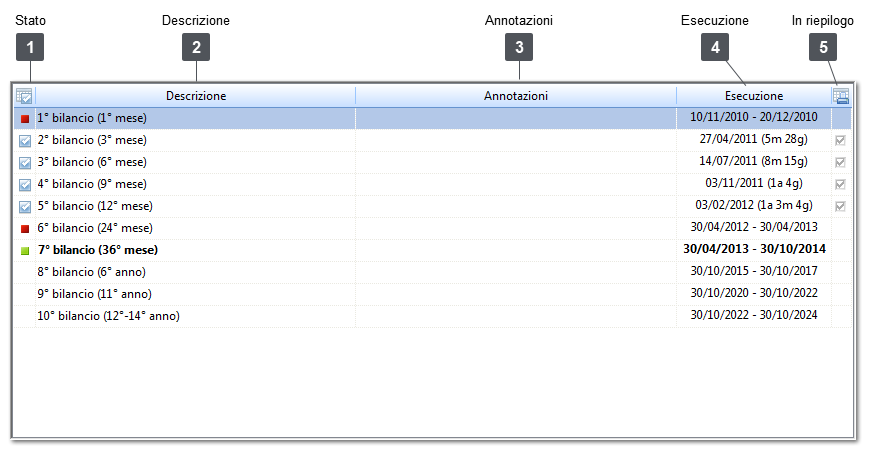Viewport: 870px width, 449px height.
Task: Sort by the Esecuzione column header
Action: point(754,96)
